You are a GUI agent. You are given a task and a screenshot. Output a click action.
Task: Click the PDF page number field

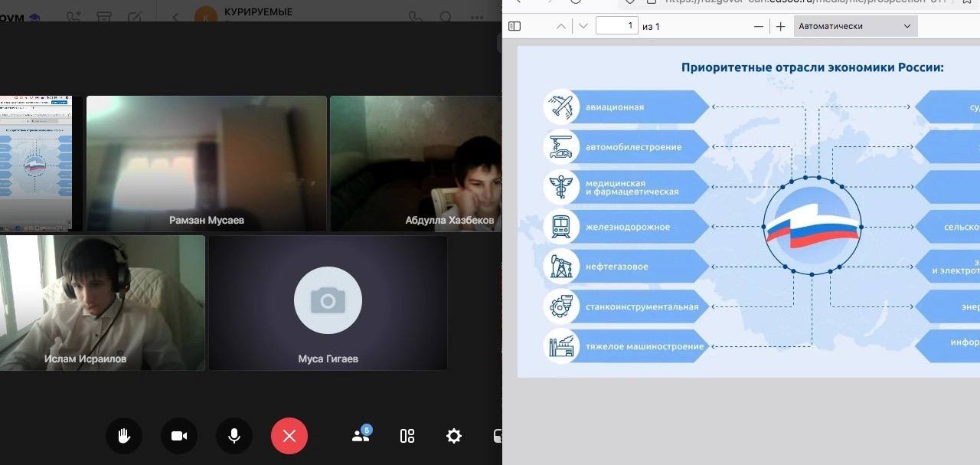616,26
